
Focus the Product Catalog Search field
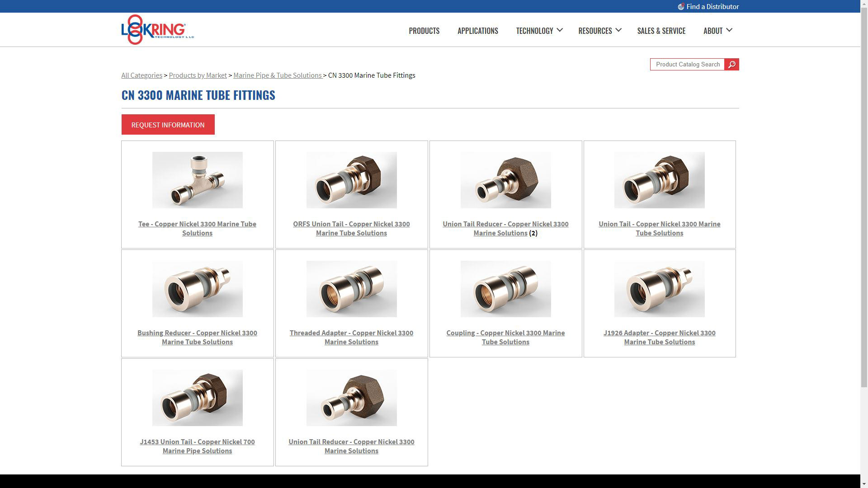[687, 65]
